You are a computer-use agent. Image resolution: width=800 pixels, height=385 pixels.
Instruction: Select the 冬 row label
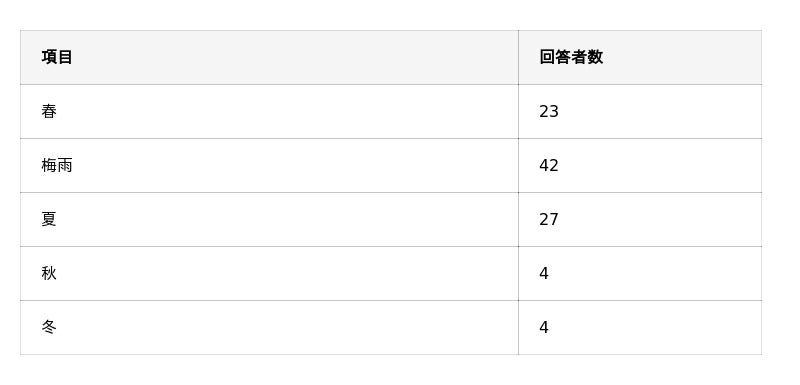click(49, 327)
